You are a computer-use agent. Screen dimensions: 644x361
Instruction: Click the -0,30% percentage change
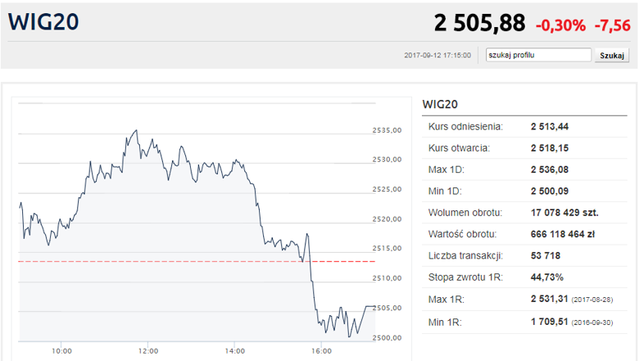coord(560,25)
